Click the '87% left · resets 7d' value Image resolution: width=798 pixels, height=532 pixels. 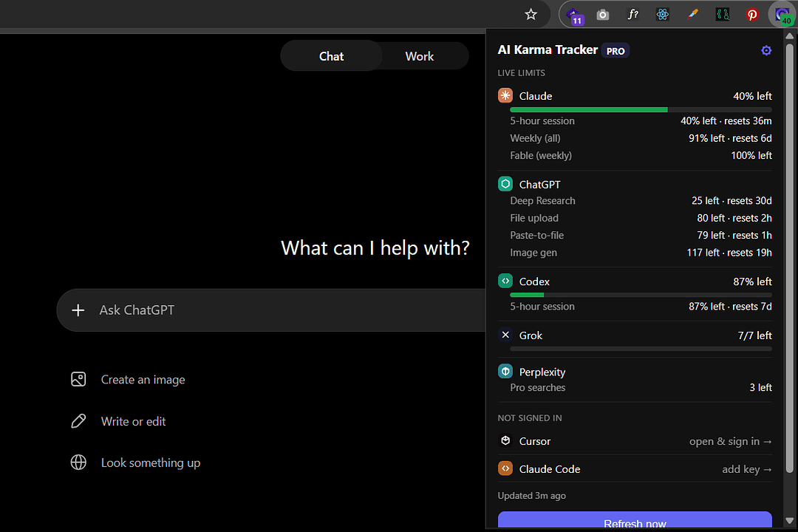tap(730, 307)
